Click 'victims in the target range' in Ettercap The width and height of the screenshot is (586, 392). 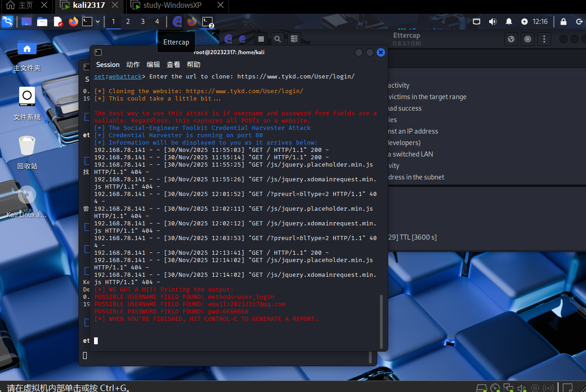[x=427, y=97]
